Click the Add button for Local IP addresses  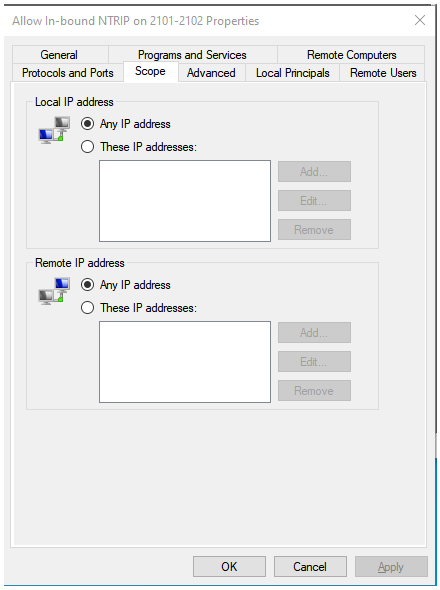pos(314,172)
